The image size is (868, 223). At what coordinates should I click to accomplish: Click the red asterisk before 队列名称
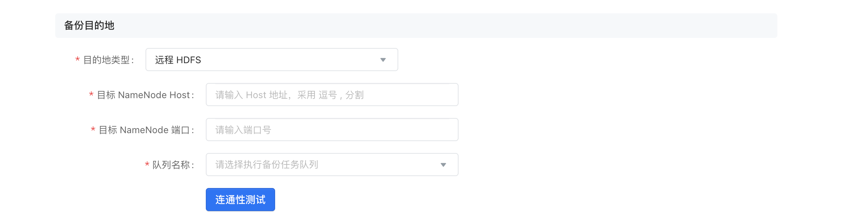click(147, 165)
